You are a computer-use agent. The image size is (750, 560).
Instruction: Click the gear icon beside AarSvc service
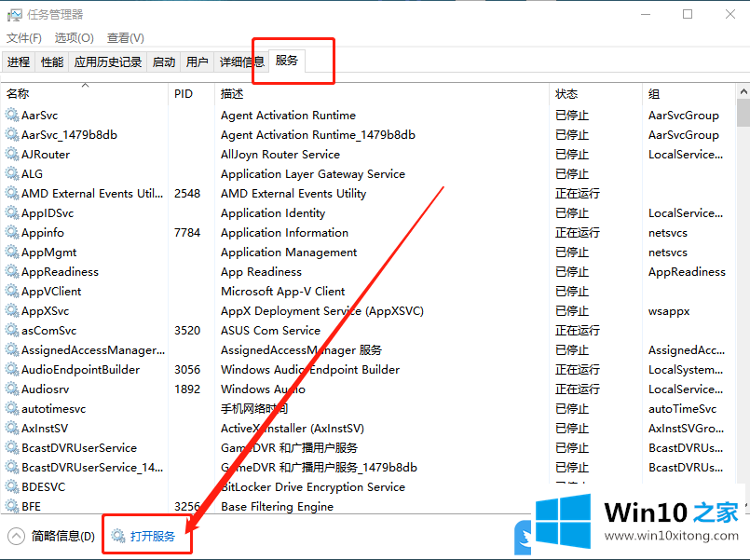tap(12, 116)
